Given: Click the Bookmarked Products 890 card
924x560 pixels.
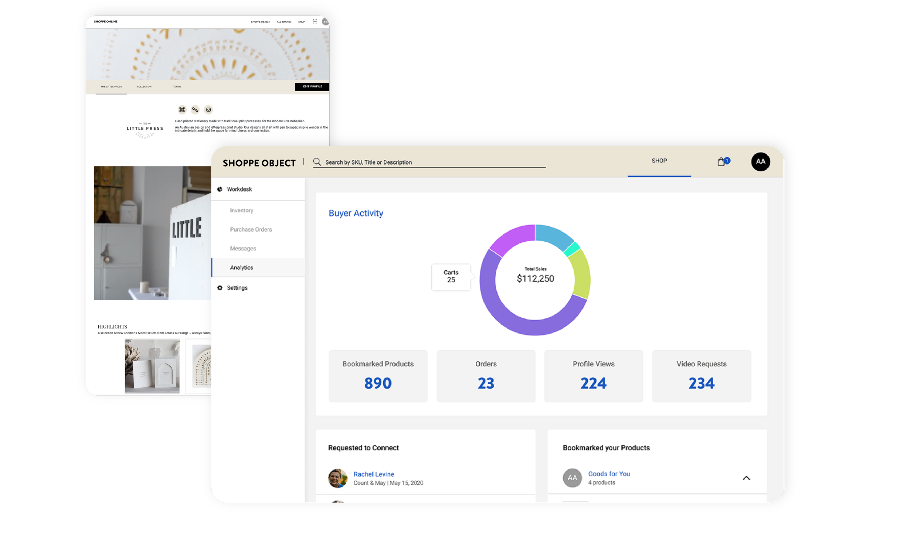Looking at the screenshot, I should coord(378,376).
